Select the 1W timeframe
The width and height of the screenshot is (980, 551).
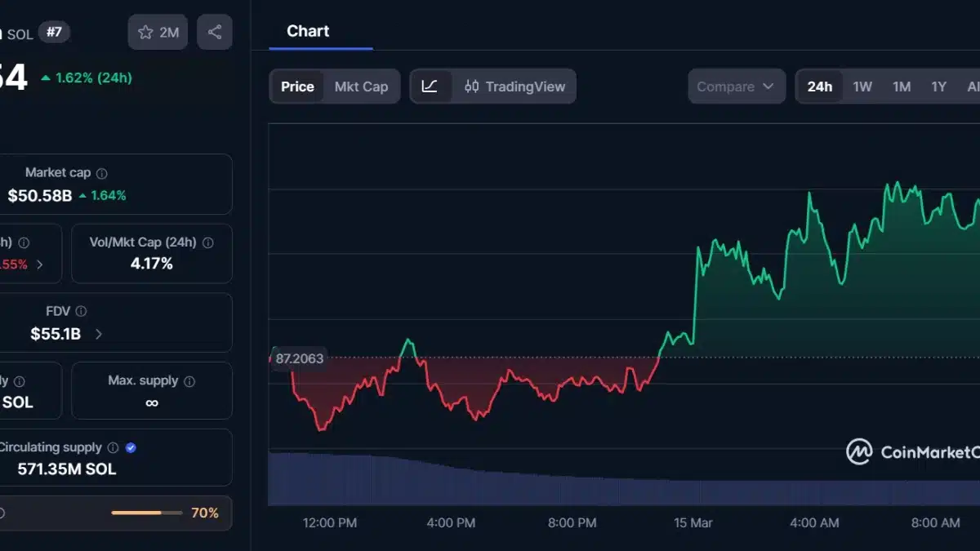tap(862, 86)
